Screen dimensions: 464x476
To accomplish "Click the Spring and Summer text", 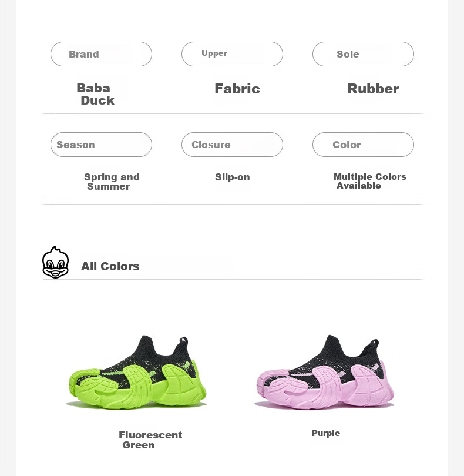I will coord(112,182).
